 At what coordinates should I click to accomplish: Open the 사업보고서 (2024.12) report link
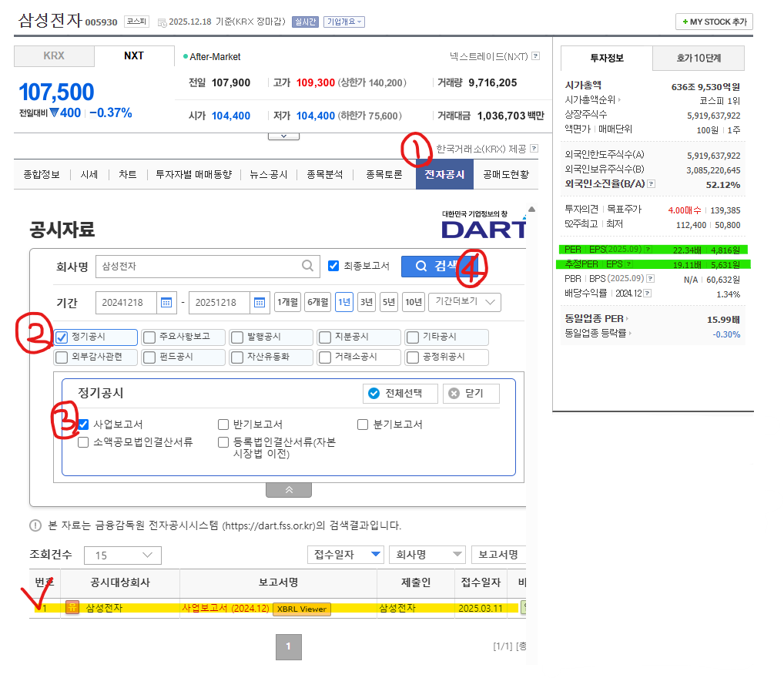tap(226, 608)
